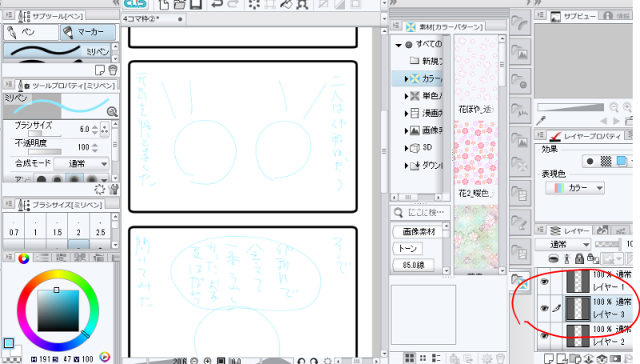This screenshot has height=364, width=640.
Task: Reset tool properties to initial settings
Action: coord(99,190)
